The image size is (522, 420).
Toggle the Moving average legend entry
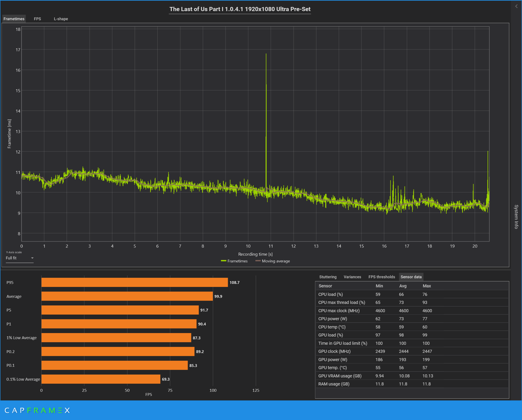tap(273, 261)
